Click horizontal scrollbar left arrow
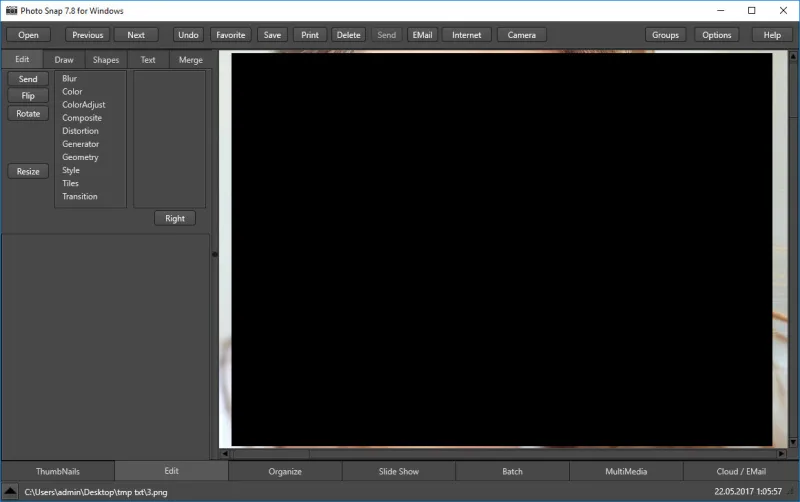Viewport: 800px width, 502px height. (x=225, y=453)
